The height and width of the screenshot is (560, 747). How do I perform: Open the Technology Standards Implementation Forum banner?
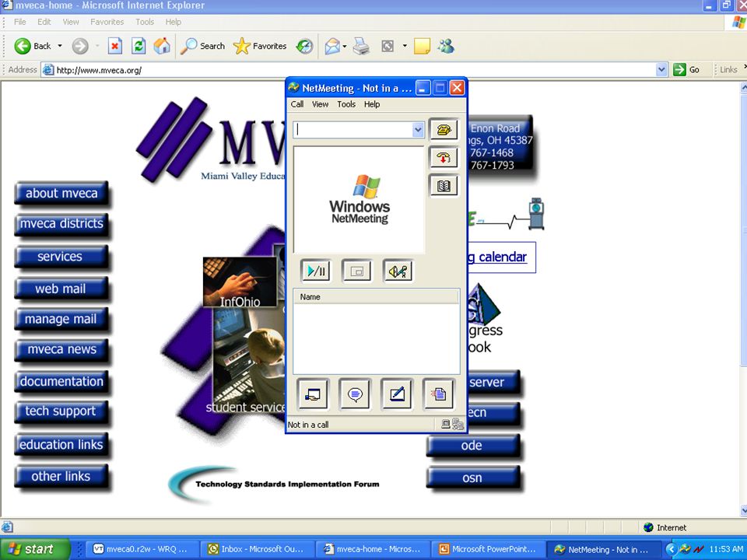pos(275,484)
